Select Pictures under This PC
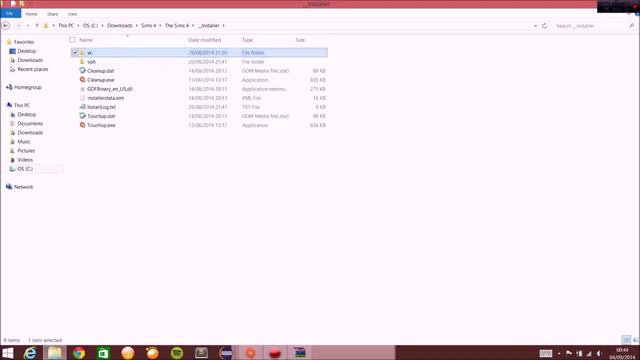Screen dimensions: 640x360 (x=26, y=151)
